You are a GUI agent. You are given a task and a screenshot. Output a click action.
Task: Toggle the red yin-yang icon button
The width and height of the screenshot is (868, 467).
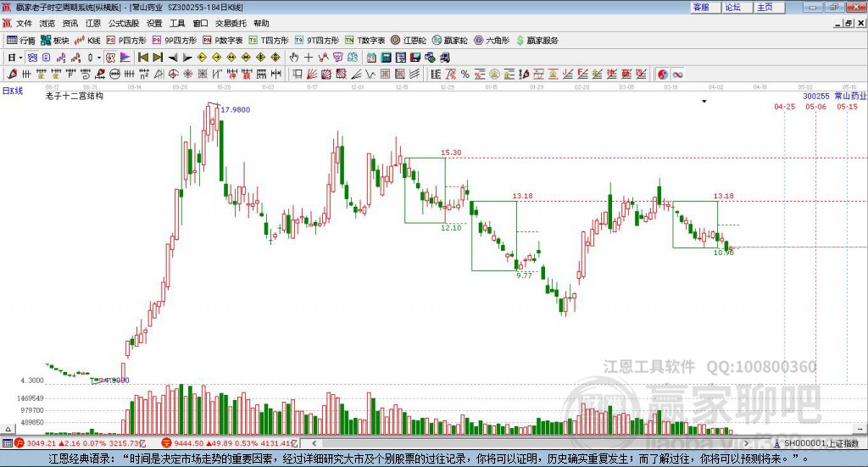663,74
